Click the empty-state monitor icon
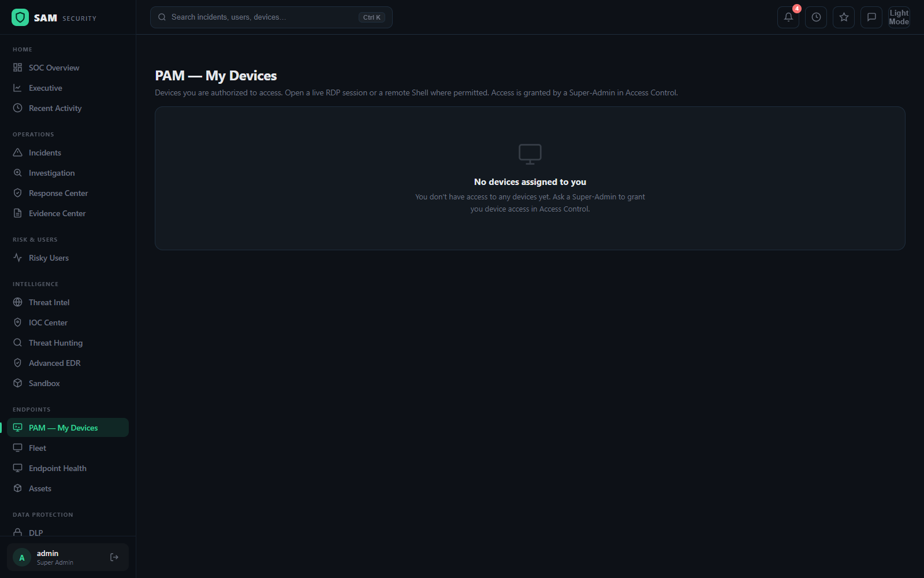 (530, 154)
